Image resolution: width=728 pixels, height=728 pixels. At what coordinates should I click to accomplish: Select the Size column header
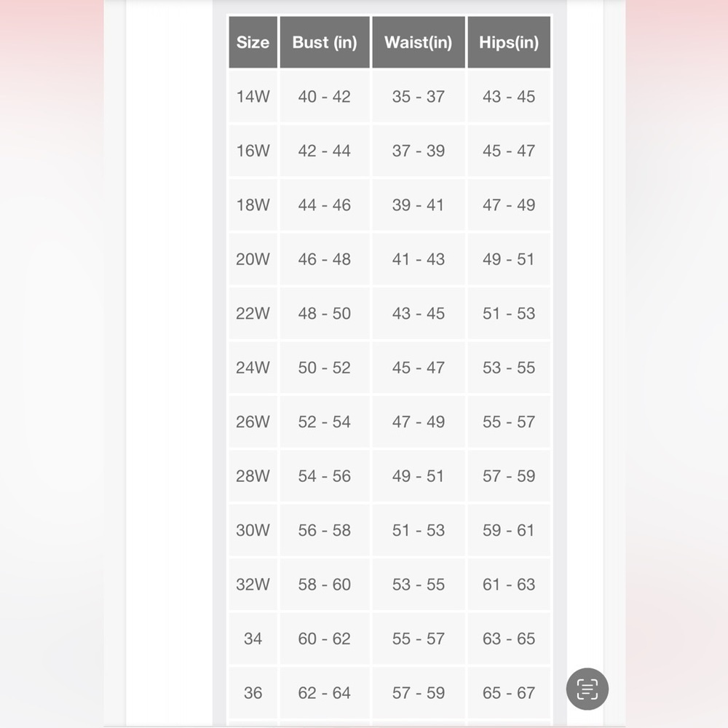[253, 42]
